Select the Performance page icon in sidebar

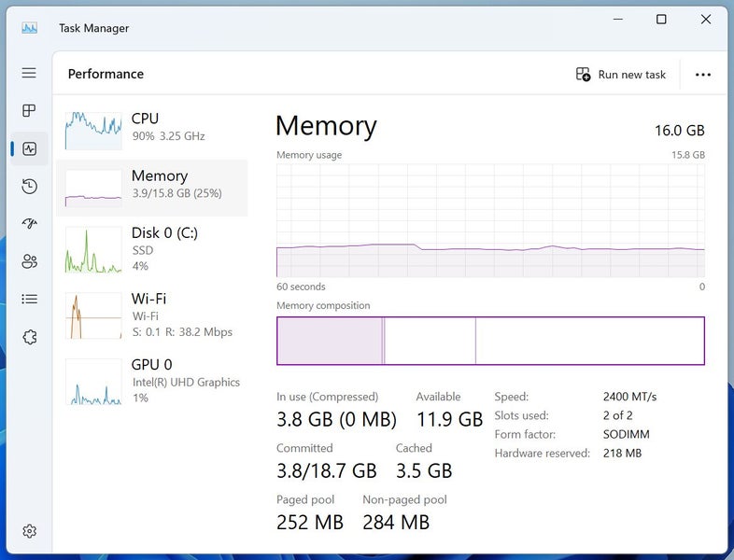point(29,148)
